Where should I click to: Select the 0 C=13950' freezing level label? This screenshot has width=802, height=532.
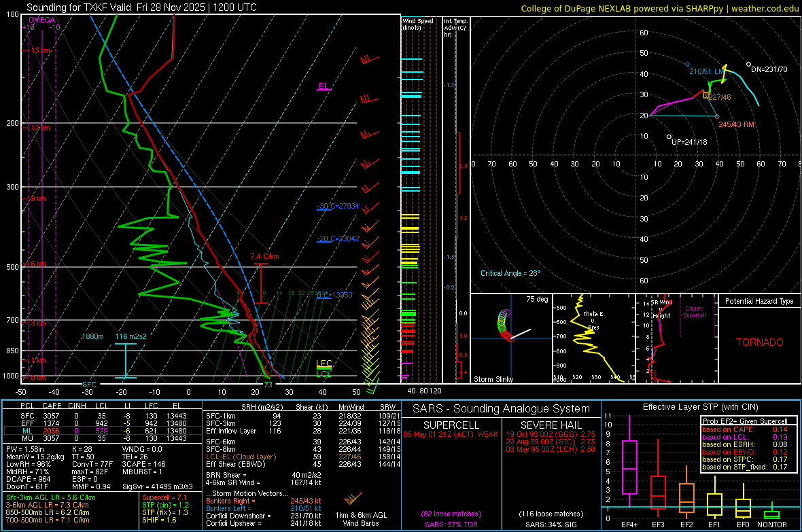[x=335, y=295]
